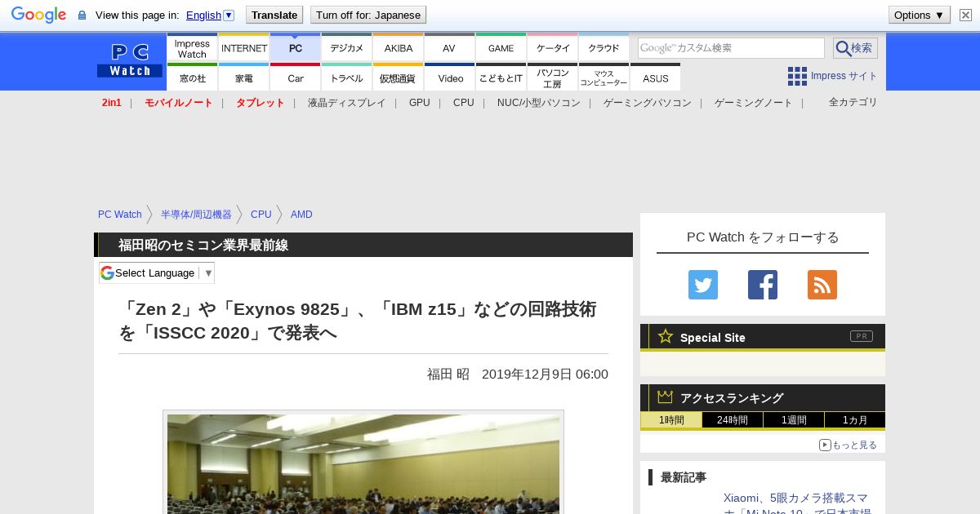The height and width of the screenshot is (514, 980).
Task: Click the conference hall article photo
Action: click(x=363, y=463)
